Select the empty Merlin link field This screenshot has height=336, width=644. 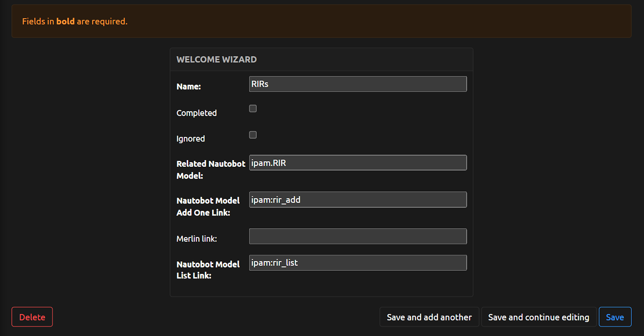pos(358,236)
